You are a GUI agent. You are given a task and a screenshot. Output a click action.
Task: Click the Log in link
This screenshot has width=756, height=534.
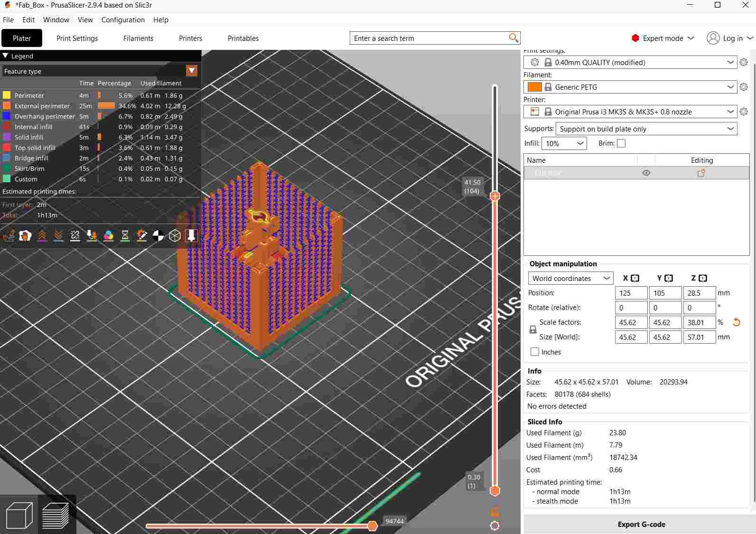tap(733, 38)
